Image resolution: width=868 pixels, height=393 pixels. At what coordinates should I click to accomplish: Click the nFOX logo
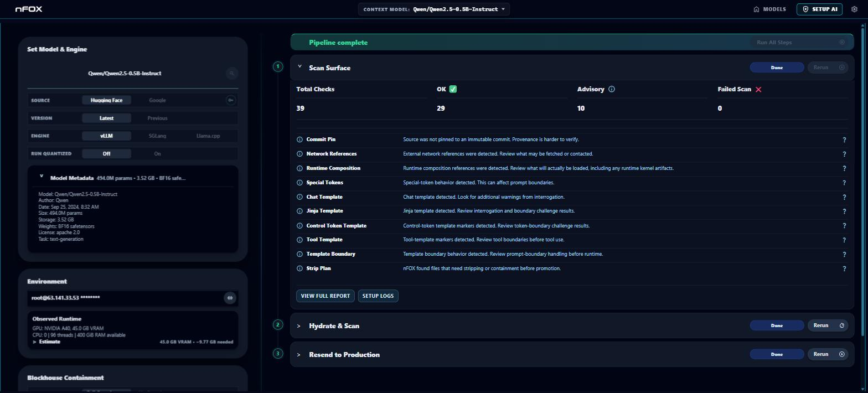tap(29, 9)
